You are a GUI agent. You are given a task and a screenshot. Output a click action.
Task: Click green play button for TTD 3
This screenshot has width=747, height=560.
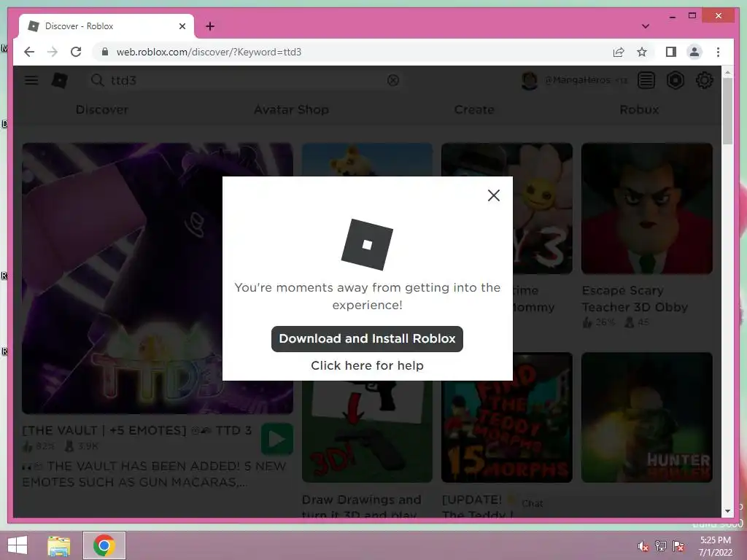point(276,439)
